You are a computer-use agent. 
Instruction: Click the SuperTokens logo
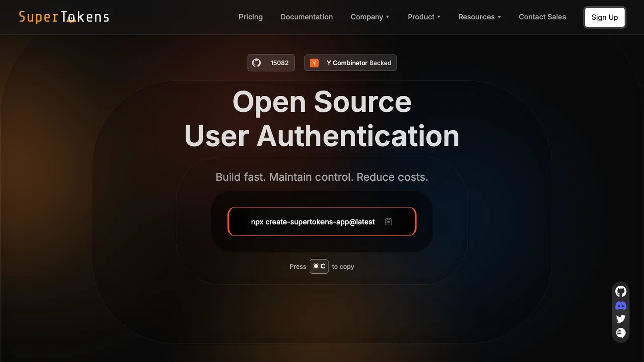(64, 17)
